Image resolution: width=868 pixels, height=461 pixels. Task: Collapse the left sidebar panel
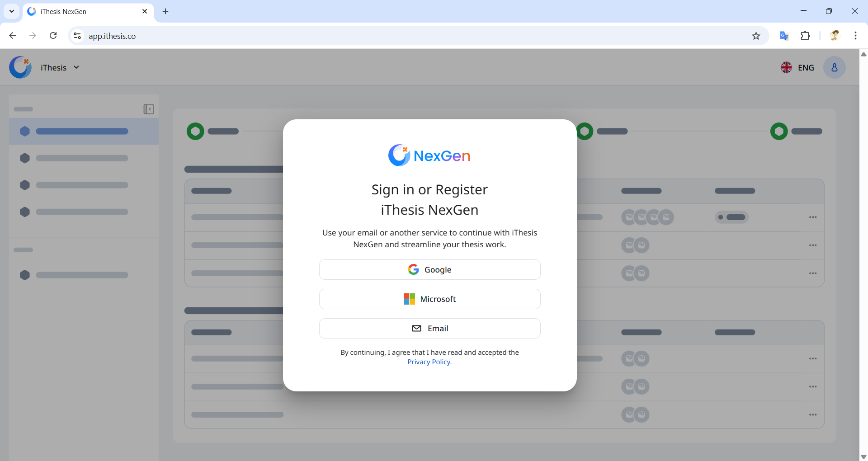pyautogui.click(x=148, y=109)
